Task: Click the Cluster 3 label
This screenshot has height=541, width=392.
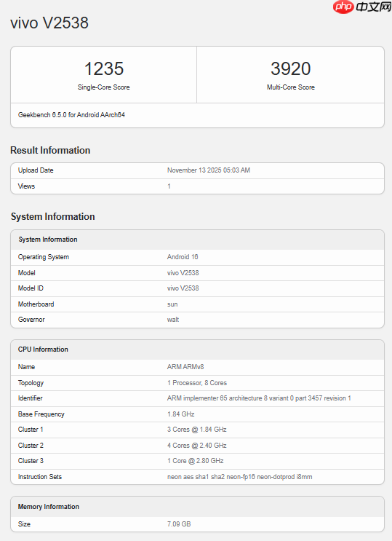Action: point(31,461)
